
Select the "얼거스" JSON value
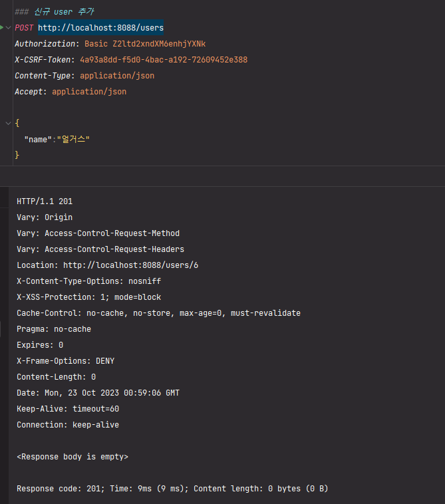pyautogui.click(x=73, y=139)
